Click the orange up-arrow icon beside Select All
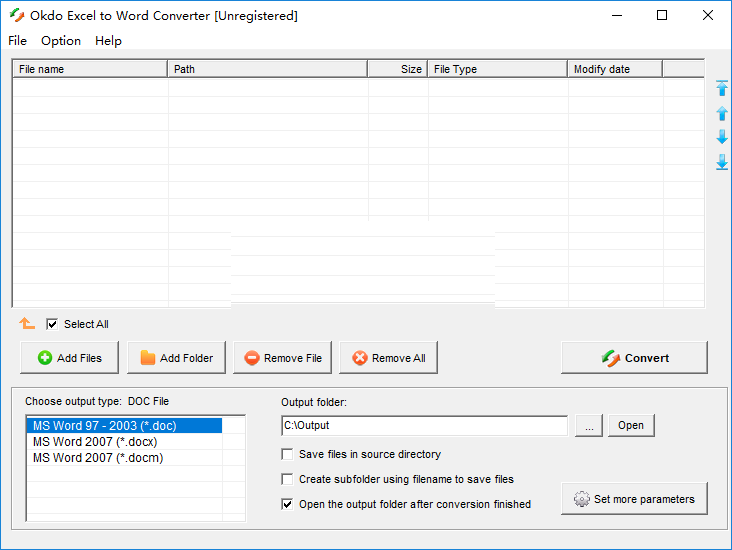The height and width of the screenshot is (550, 732). pyautogui.click(x=27, y=323)
